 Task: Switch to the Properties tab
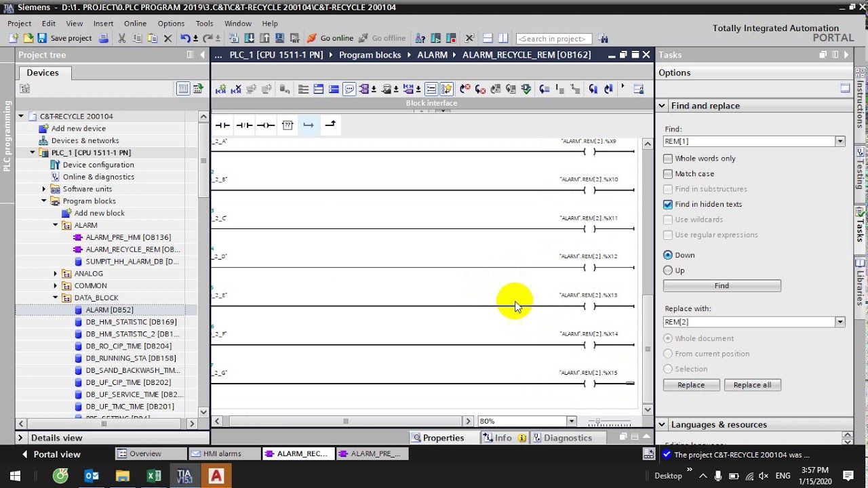pyautogui.click(x=437, y=438)
